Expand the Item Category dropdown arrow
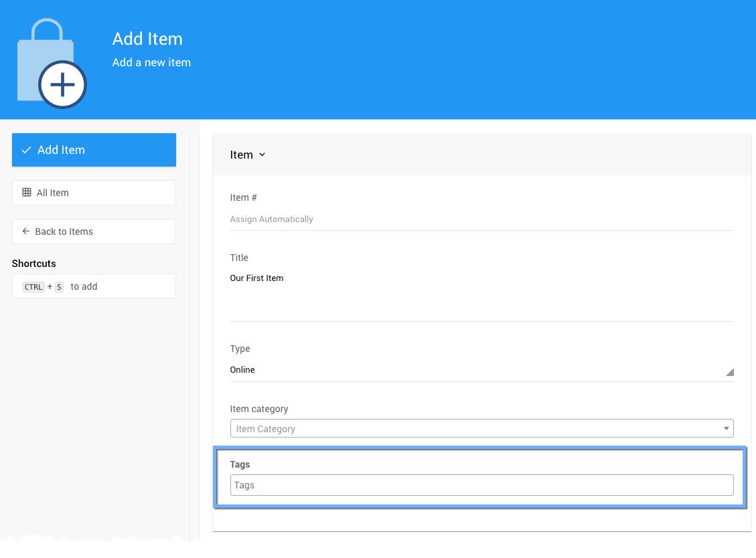 [727, 428]
